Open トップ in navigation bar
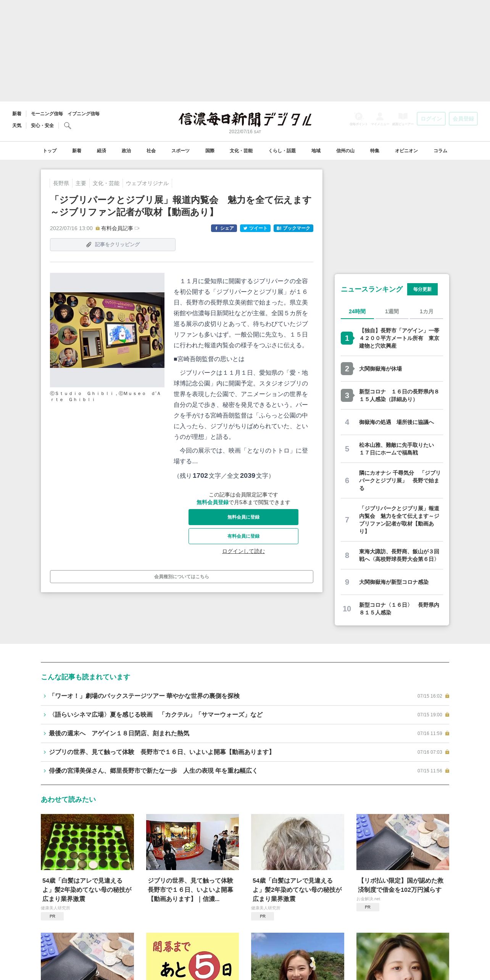 coord(50,151)
